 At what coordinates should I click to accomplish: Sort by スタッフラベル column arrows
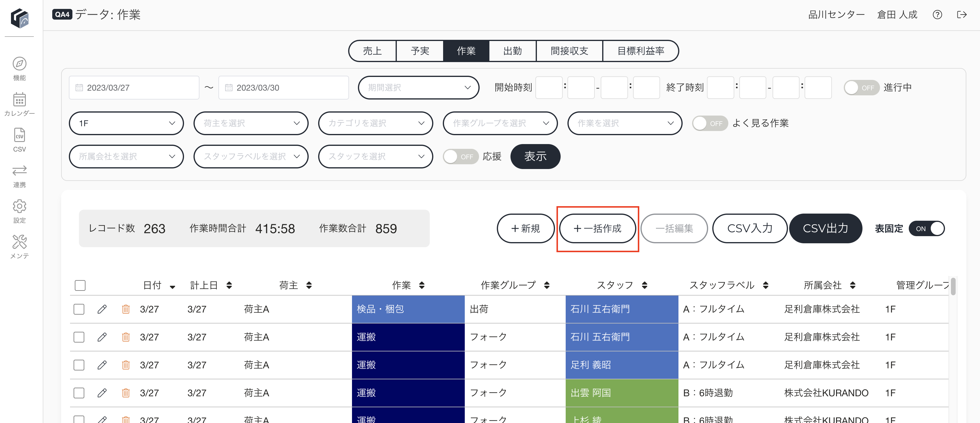(x=765, y=285)
